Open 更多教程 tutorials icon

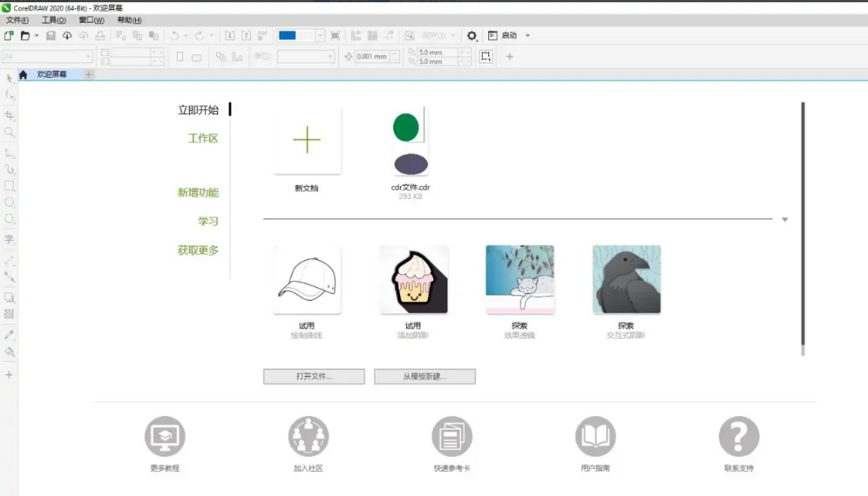[164, 436]
